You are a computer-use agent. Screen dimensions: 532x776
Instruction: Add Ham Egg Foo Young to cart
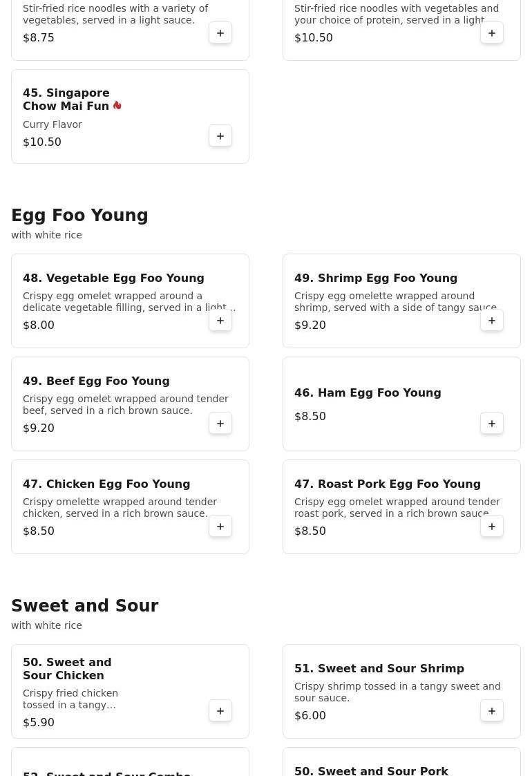click(491, 423)
